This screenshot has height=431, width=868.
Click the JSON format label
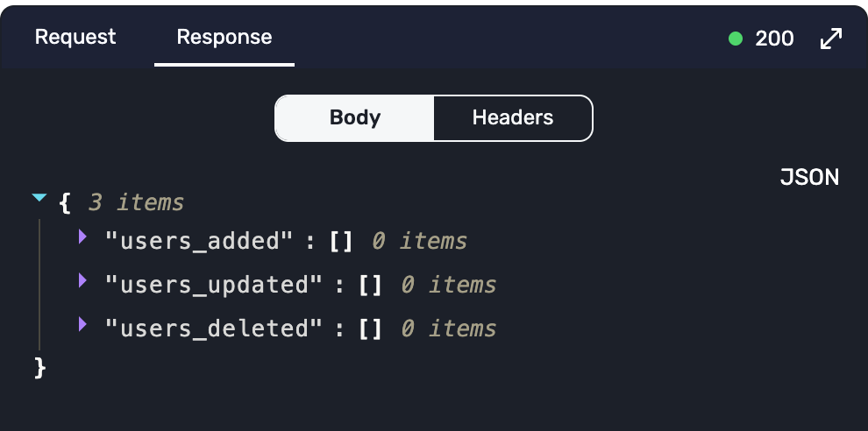pos(809,177)
